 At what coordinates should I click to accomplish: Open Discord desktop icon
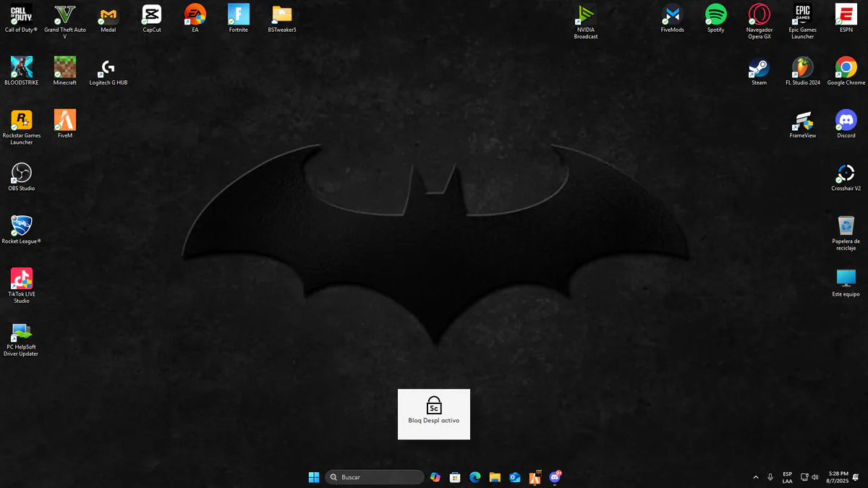pyautogui.click(x=846, y=124)
